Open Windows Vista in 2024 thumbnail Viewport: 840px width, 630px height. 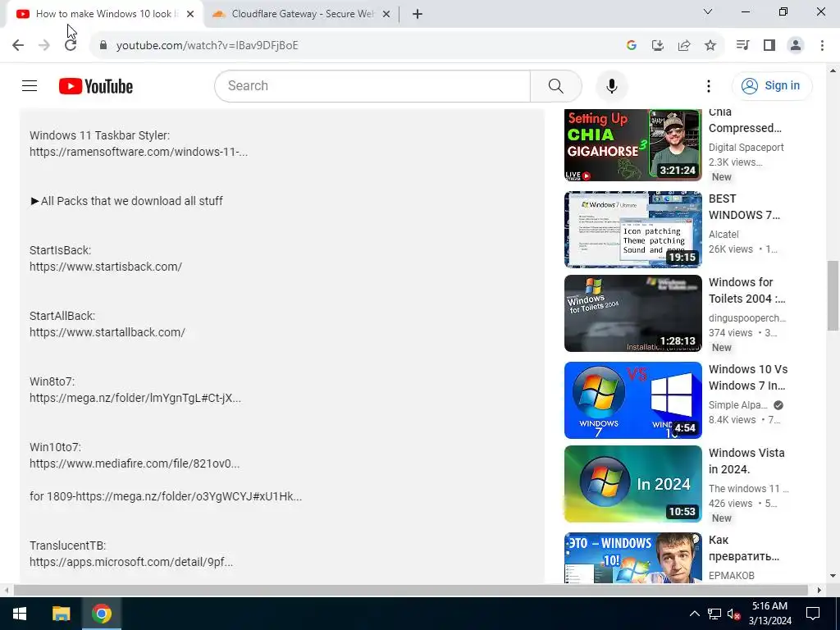(632, 484)
